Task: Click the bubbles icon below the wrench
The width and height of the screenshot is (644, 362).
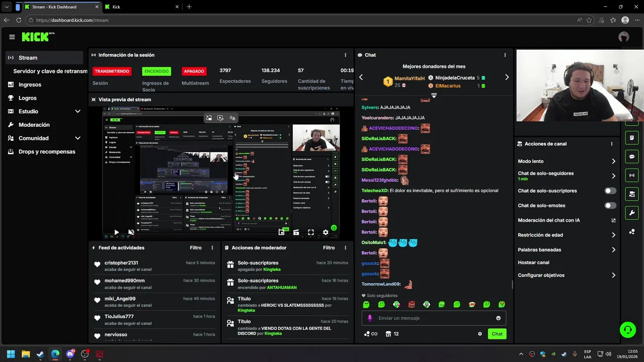Action: pyautogui.click(x=632, y=232)
